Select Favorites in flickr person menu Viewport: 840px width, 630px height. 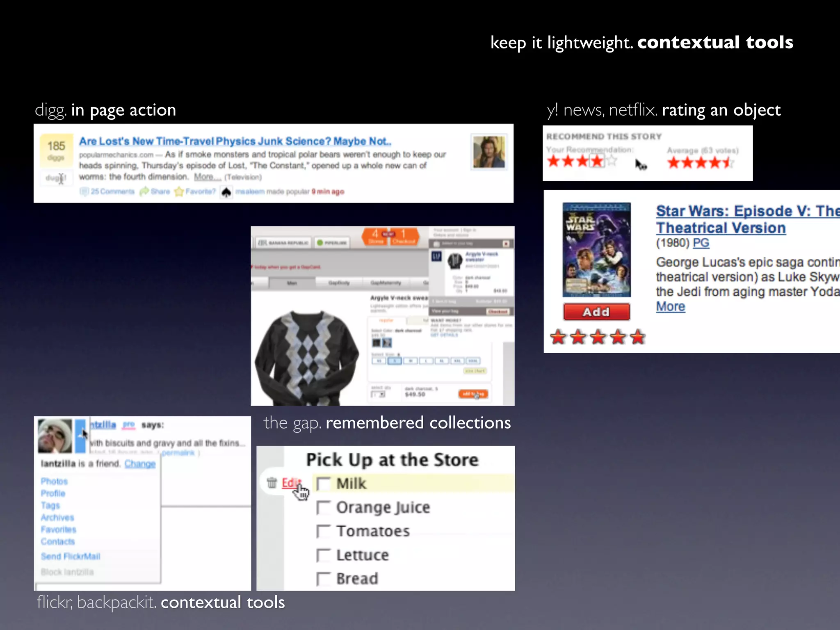58,530
